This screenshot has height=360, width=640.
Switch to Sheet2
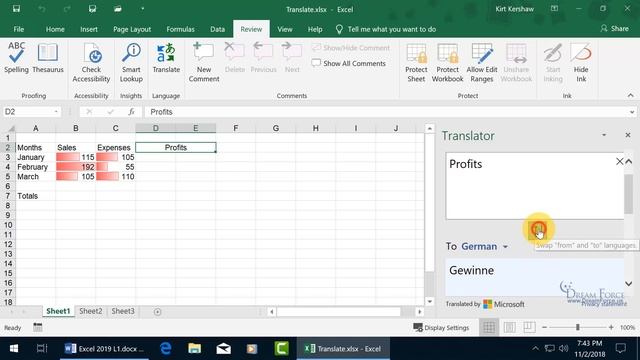(91, 311)
